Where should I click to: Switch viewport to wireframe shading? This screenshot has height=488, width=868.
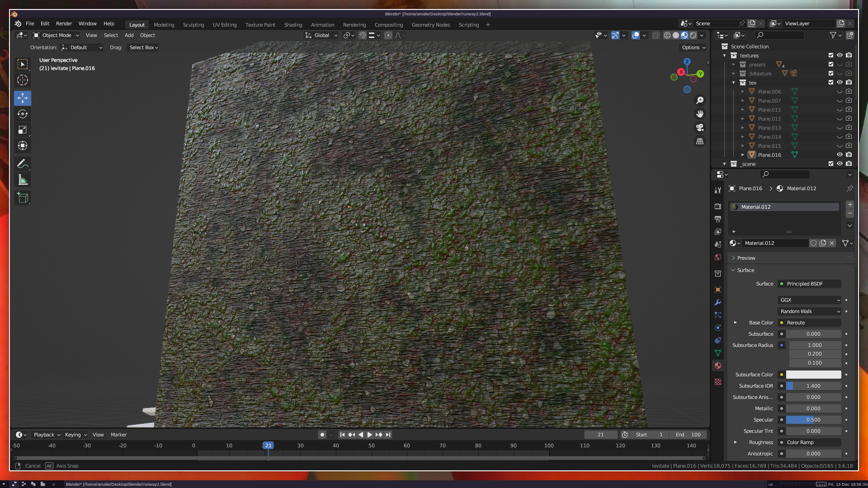click(x=667, y=35)
